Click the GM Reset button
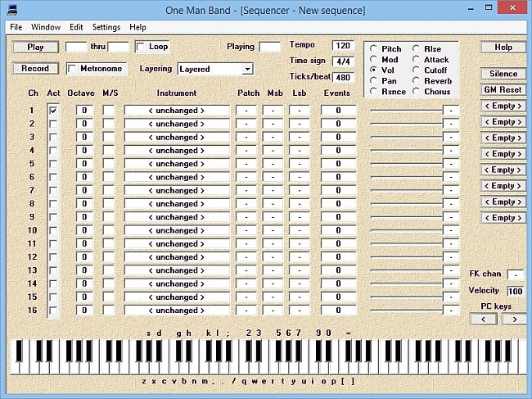The image size is (532, 399). (x=503, y=89)
